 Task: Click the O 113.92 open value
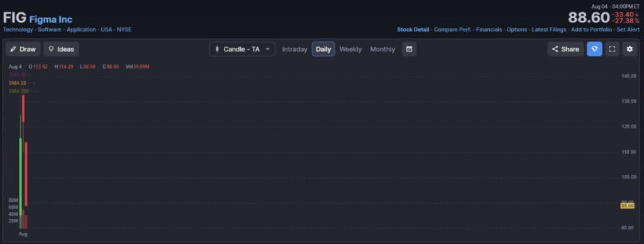pos(38,67)
